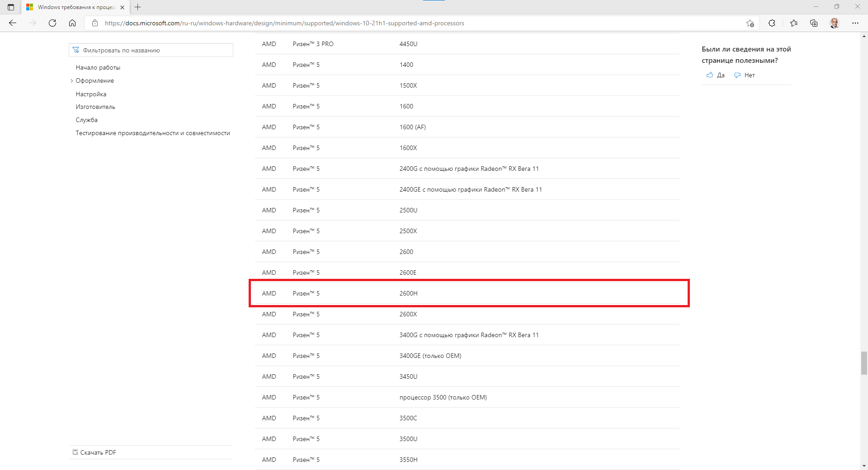Open Тестирование производительности и совместимости
This screenshot has height=470, width=868.
click(x=153, y=133)
